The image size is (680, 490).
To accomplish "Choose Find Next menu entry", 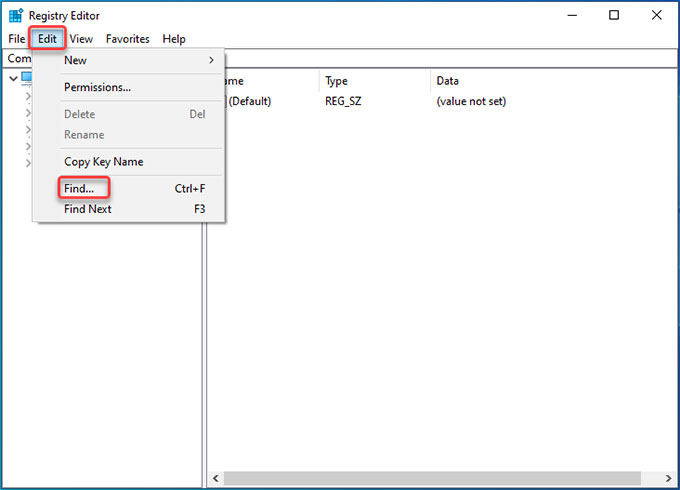I will pyautogui.click(x=129, y=209).
